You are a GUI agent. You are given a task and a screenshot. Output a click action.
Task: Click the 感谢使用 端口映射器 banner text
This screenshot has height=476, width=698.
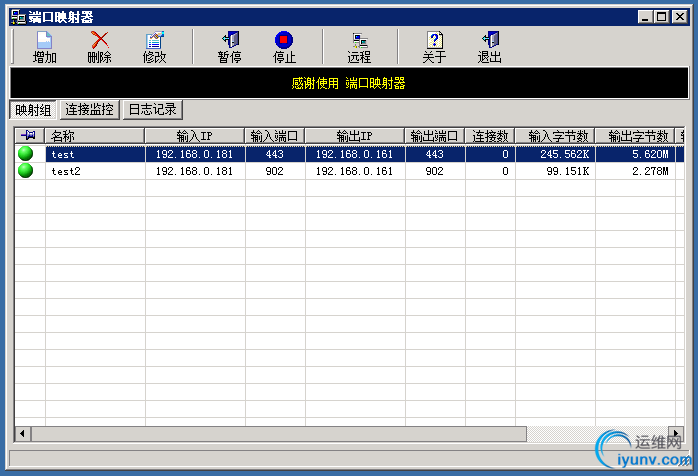[349, 83]
